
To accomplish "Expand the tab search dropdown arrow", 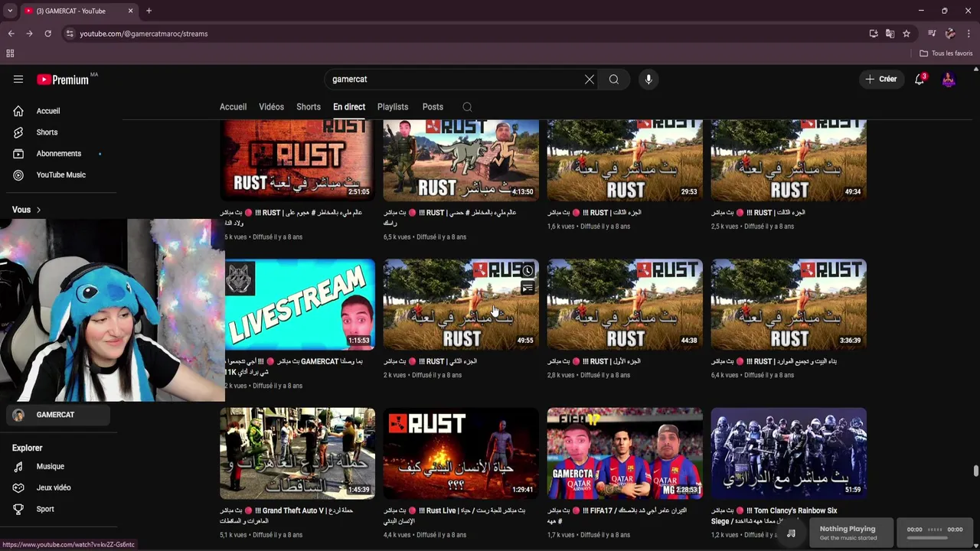I will 10,11.
